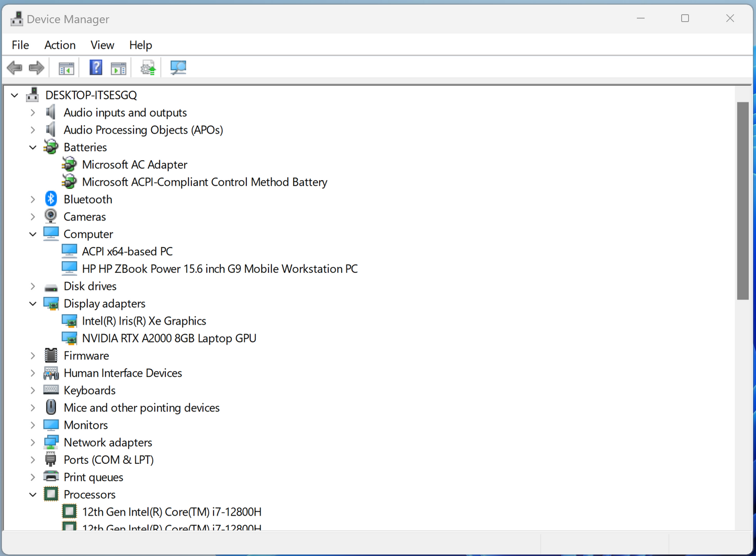The image size is (756, 556).
Task: Click Update device driver toolbar icon
Action: [x=149, y=68]
